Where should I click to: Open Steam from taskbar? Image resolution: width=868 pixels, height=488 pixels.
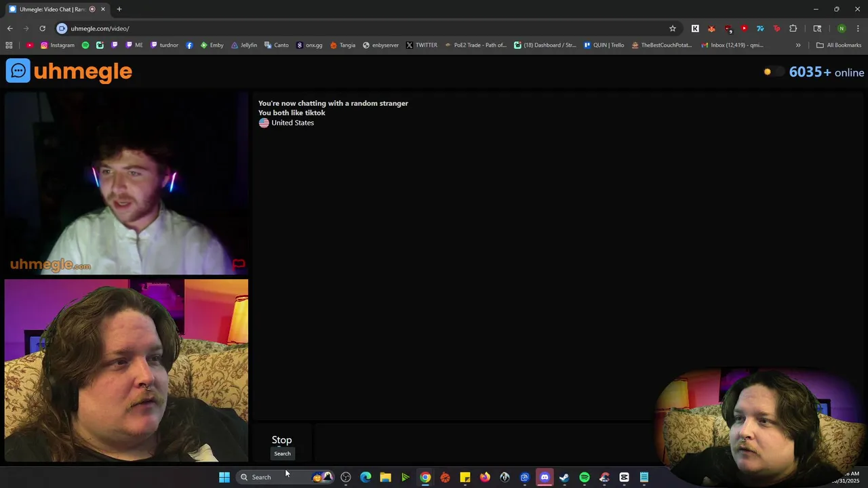[x=564, y=477]
